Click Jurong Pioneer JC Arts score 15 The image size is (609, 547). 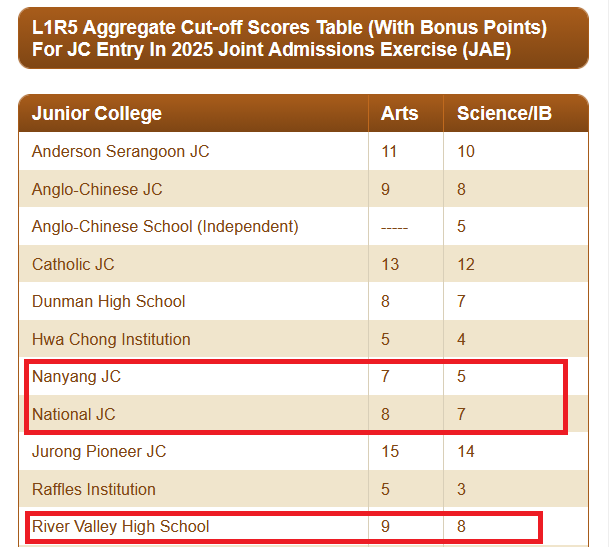tap(390, 452)
